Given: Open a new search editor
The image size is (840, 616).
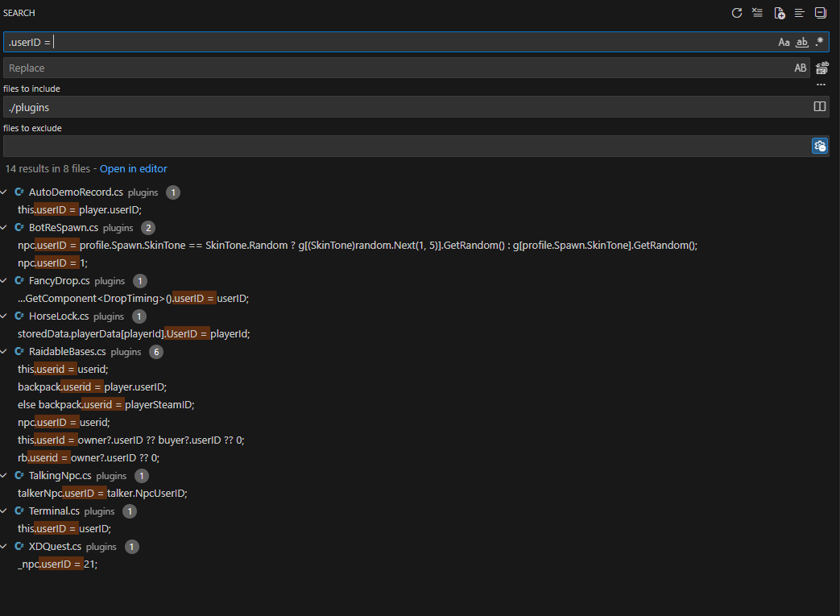Looking at the screenshot, I should [779, 13].
